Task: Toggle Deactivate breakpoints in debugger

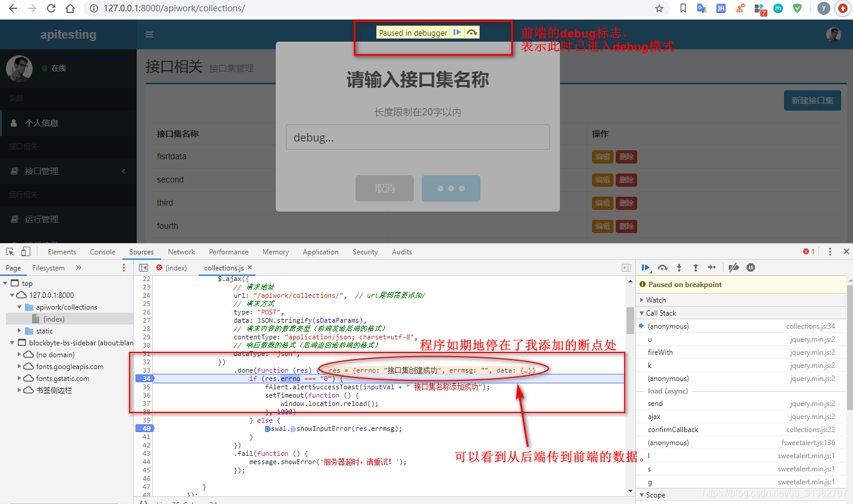Action: pos(734,267)
